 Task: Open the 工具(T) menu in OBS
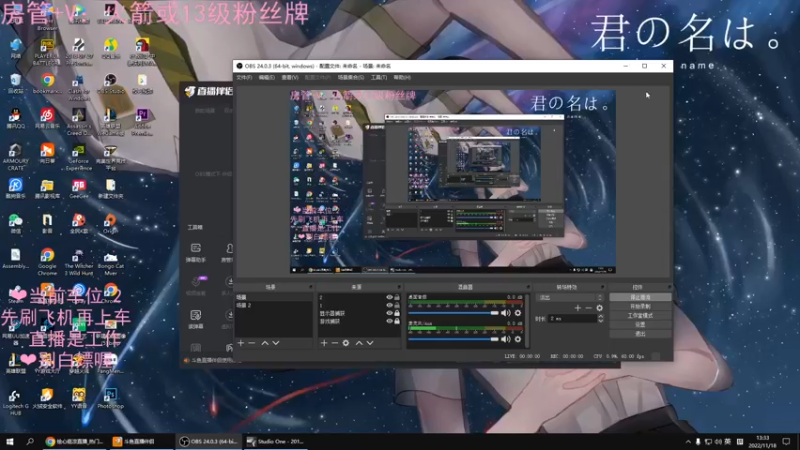tap(379, 78)
